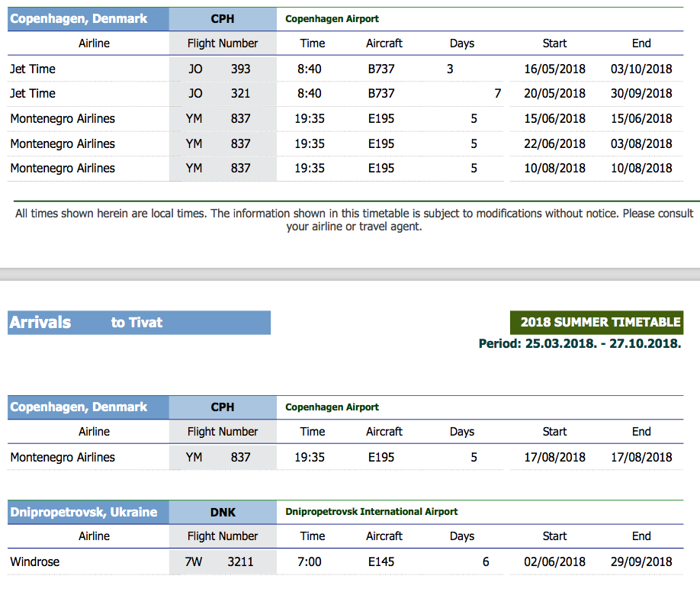Click end date "03/08/2018"
Image resolution: width=700 pixels, height=592 pixels.
641,143
